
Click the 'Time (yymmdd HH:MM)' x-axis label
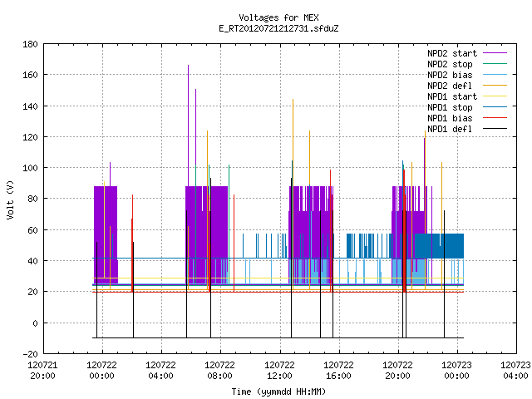tap(278, 392)
